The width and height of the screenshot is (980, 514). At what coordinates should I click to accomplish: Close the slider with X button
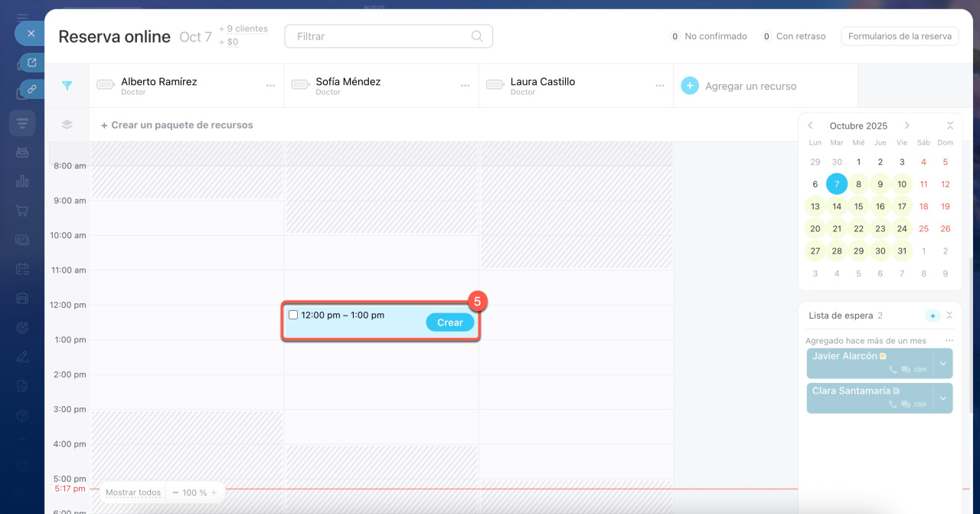tap(31, 34)
